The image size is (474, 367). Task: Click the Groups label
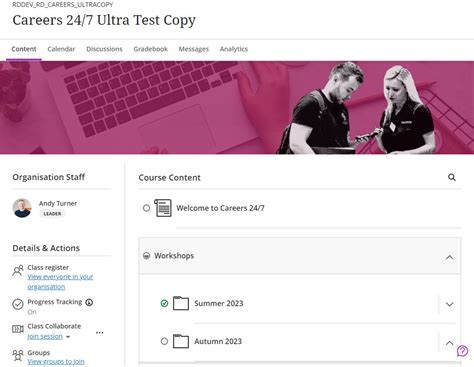[39, 353]
